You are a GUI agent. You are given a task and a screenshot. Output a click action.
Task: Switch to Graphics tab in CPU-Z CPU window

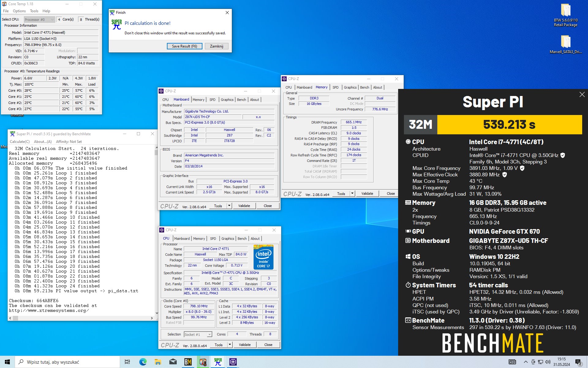pos(228,239)
